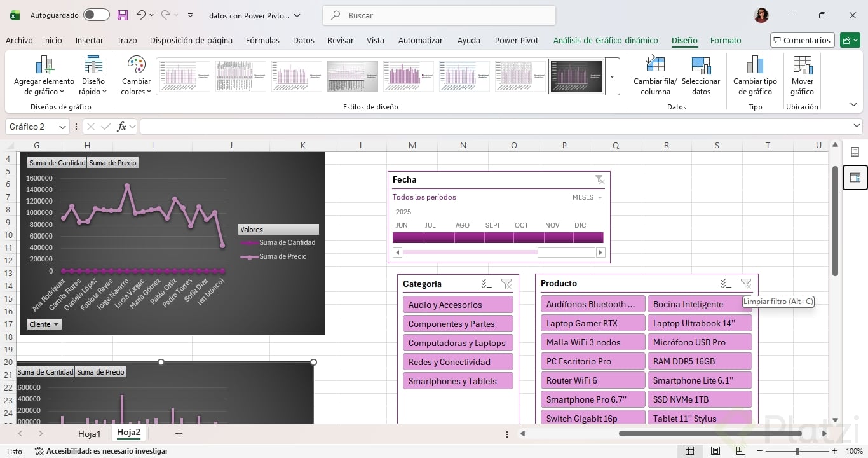Image resolution: width=868 pixels, height=458 pixels.
Task: Click the formula bar cancel X icon
Action: (x=90, y=127)
